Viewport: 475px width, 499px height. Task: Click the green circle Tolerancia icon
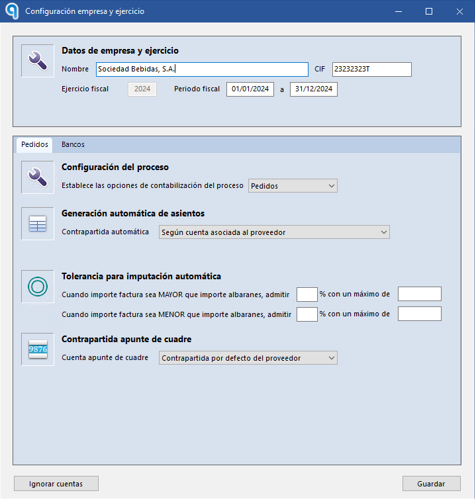point(38,286)
